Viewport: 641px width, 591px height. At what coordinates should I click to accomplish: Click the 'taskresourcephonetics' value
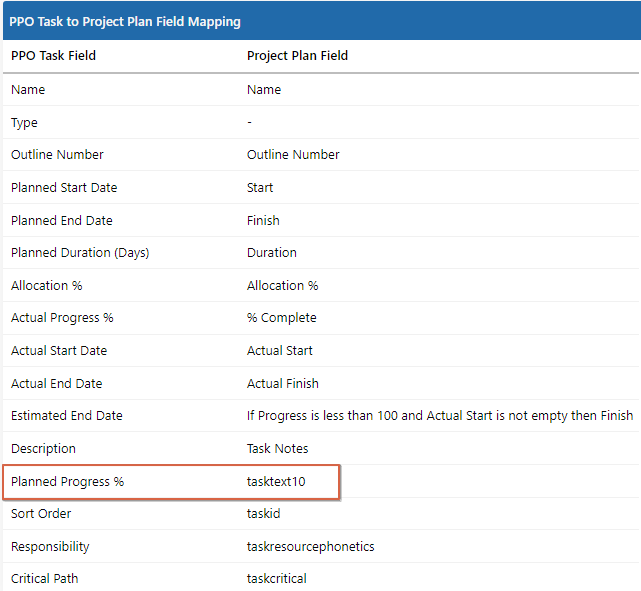point(311,547)
